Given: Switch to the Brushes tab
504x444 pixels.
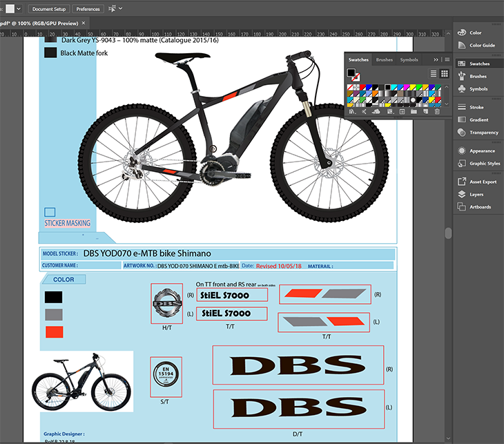Looking at the screenshot, I should point(385,59).
